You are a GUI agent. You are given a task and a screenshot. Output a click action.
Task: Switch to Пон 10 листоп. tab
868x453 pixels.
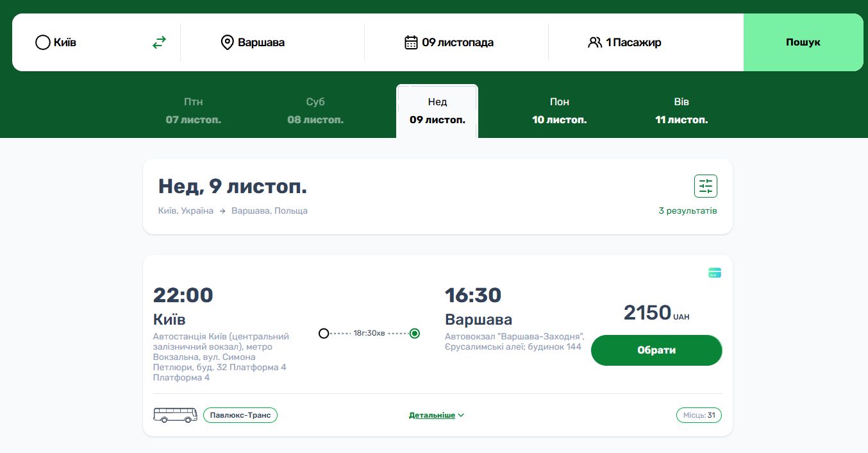(559, 110)
